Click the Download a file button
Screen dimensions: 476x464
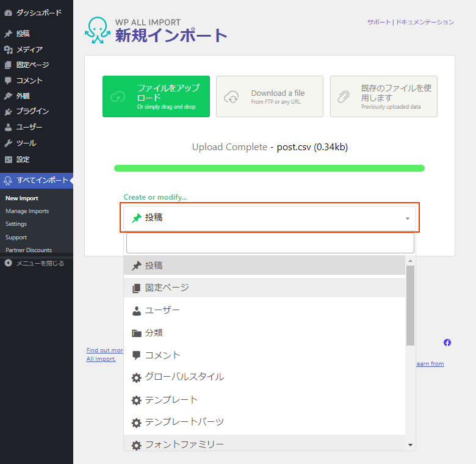click(x=270, y=96)
